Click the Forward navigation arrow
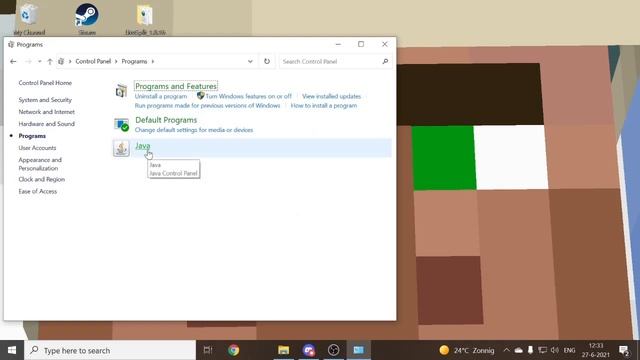This screenshot has width=640, height=360. [x=28, y=62]
